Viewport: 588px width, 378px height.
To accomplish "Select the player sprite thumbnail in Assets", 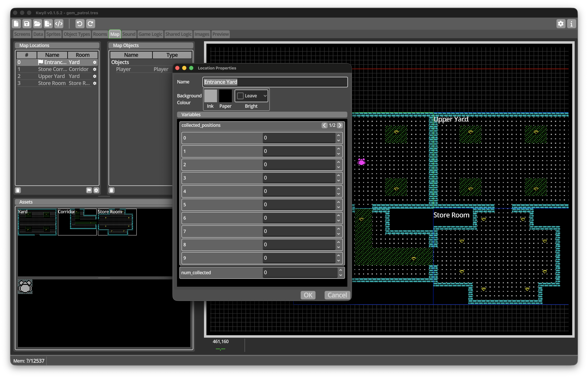I will 25,286.
